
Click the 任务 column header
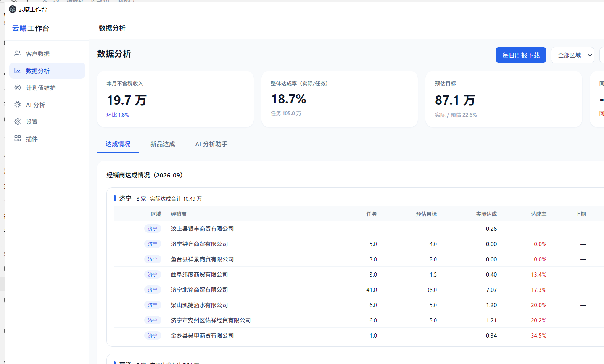372,214
